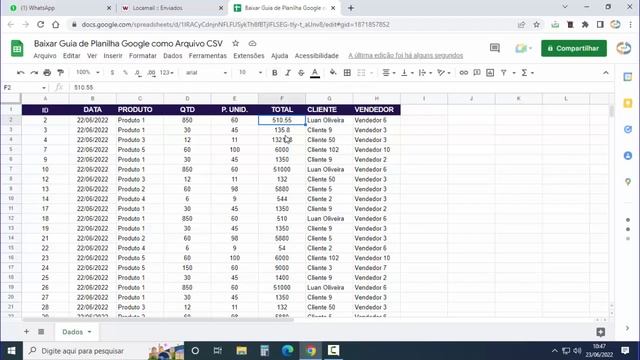Open the Formatar menu
The width and height of the screenshot is (640, 360).
143,56
